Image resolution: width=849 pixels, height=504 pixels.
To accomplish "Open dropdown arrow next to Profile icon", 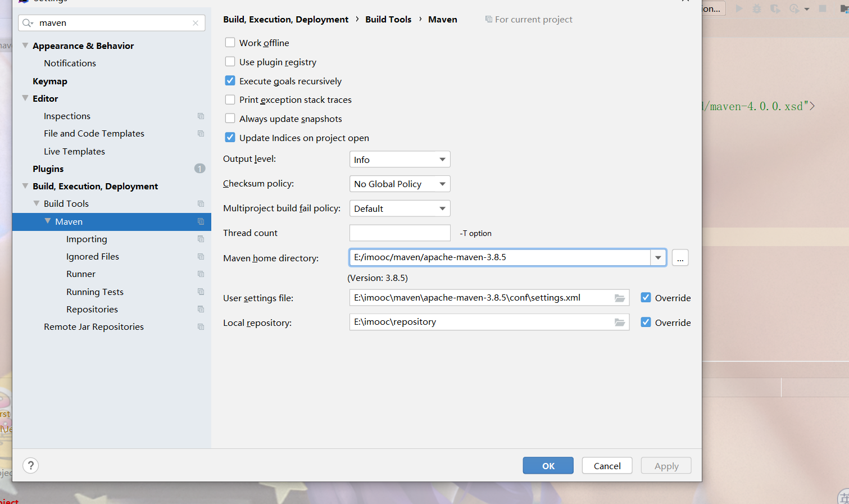I will (807, 9).
